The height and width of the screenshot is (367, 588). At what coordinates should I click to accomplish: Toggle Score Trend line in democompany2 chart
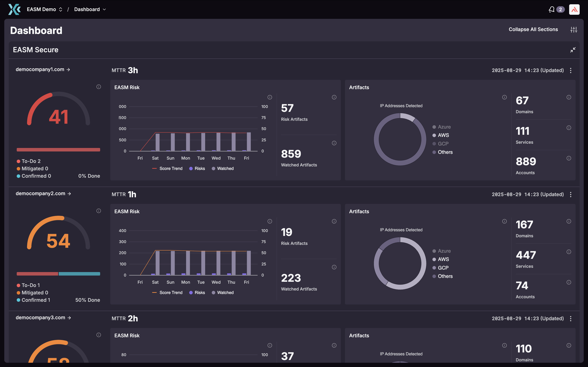click(x=167, y=292)
